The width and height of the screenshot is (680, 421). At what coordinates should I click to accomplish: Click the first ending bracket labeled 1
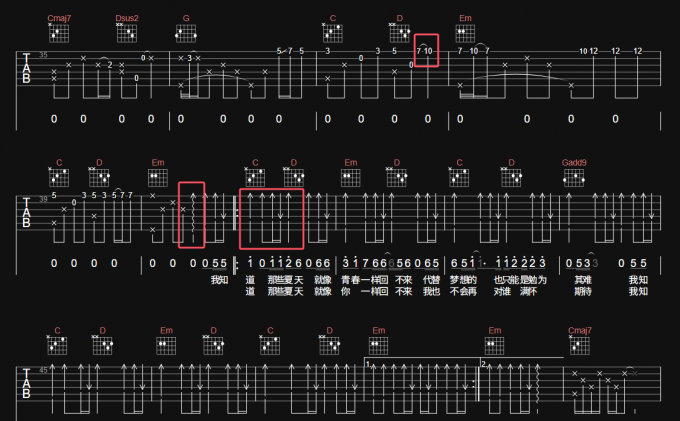click(420, 362)
